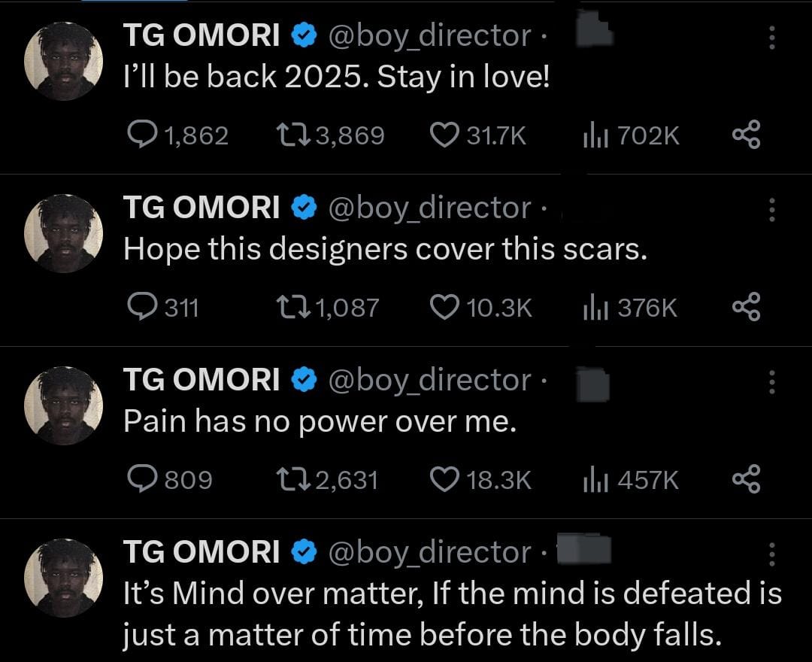Viewport: 812px width, 662px height.
Task: Open more options for "Hope this designers" tweet
Action: pyautogui.click(x=771, y=210)
